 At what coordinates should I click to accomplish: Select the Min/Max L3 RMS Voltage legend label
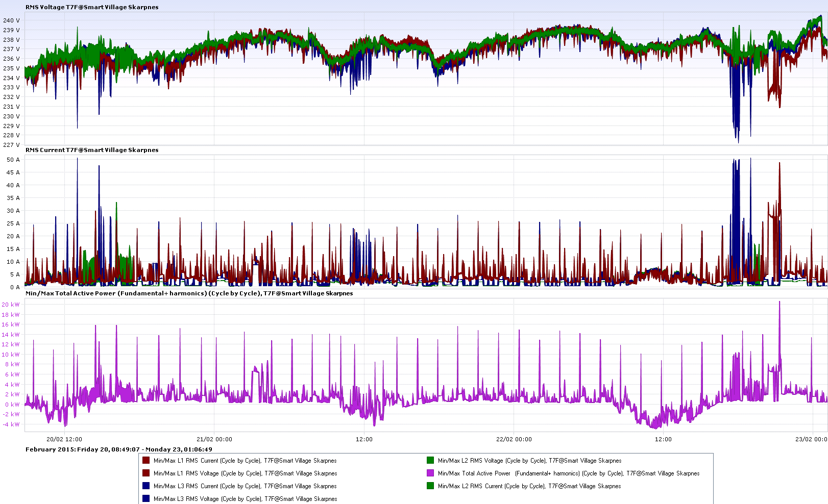(x=245, y=499)
